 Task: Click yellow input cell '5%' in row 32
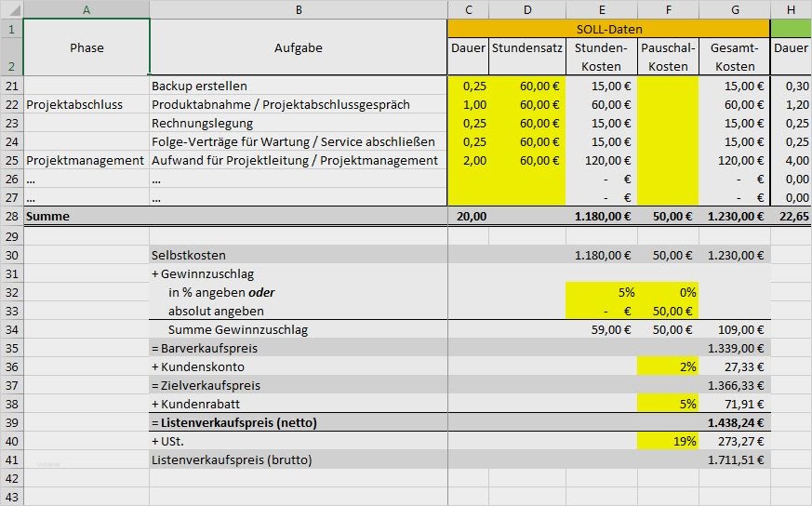[602, 292]
